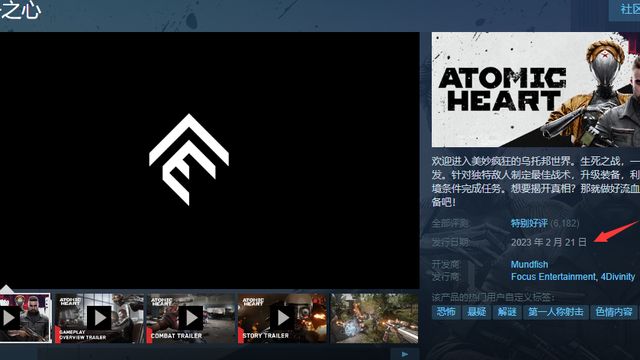Click the main video player area

[210, 160]
